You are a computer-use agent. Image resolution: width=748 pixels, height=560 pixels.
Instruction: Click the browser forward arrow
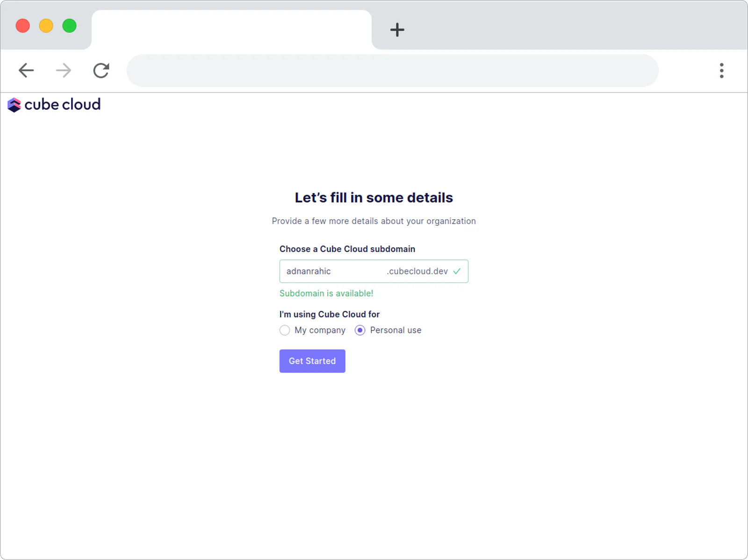[x=64, y=71]
